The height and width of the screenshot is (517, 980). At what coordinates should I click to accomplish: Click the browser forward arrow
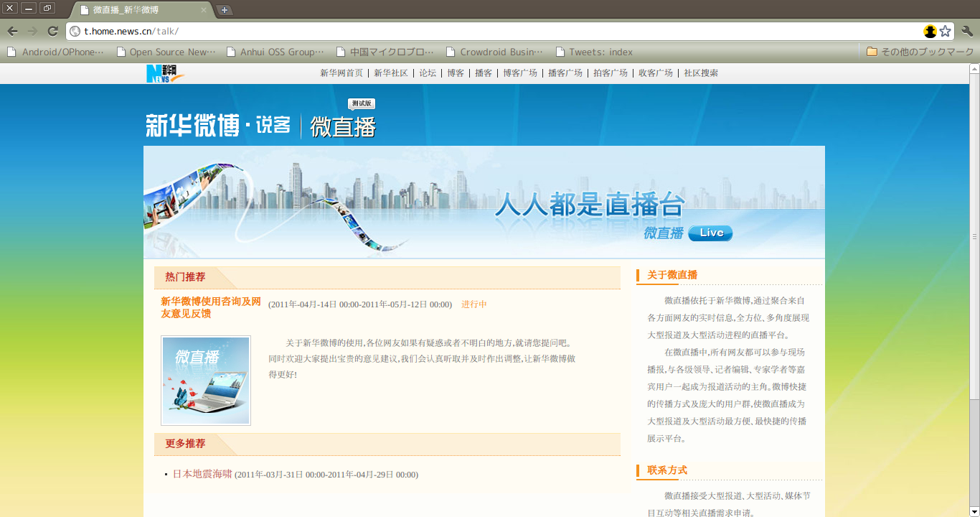[32, 31]
